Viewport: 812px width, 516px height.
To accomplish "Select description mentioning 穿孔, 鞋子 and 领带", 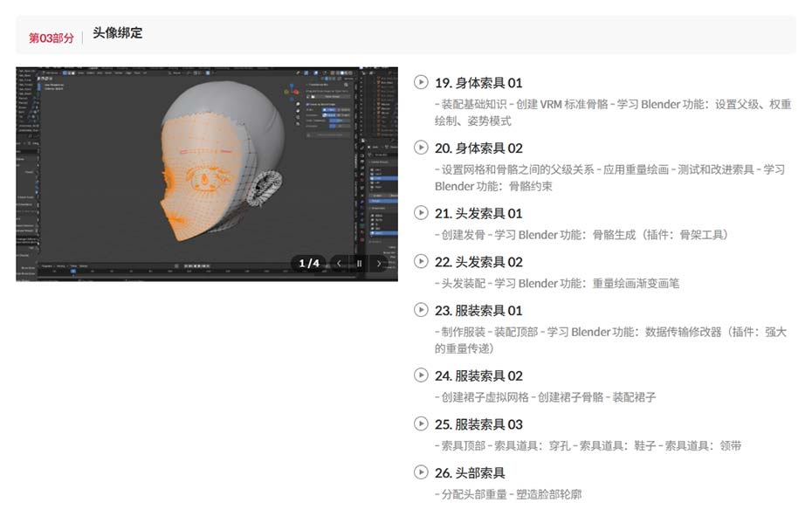I will (588, 446).
